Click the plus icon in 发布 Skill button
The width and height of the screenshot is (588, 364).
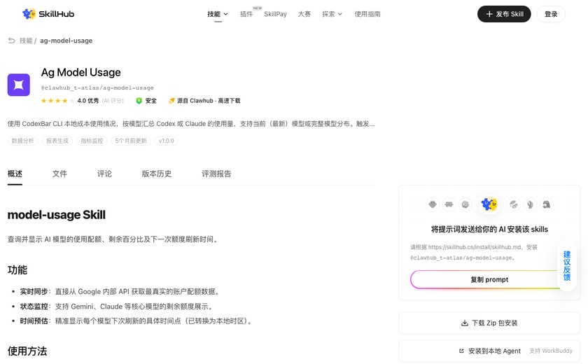pyautogui.click(x=489, y=14)
